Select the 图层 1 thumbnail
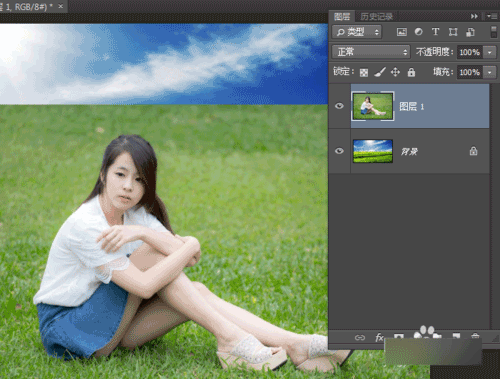 tap(373, 106)
